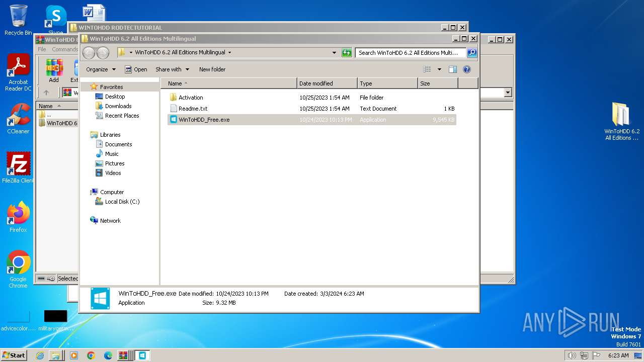The width and height of the screenshot is (644, 362).
Task: Open the WinRAR File menu
Action: [42, 49]
